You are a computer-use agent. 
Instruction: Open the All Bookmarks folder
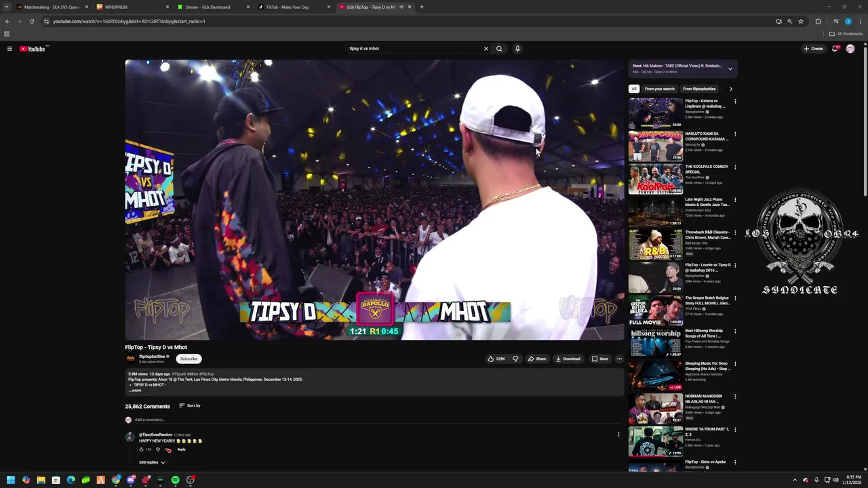tap(846, 34)
